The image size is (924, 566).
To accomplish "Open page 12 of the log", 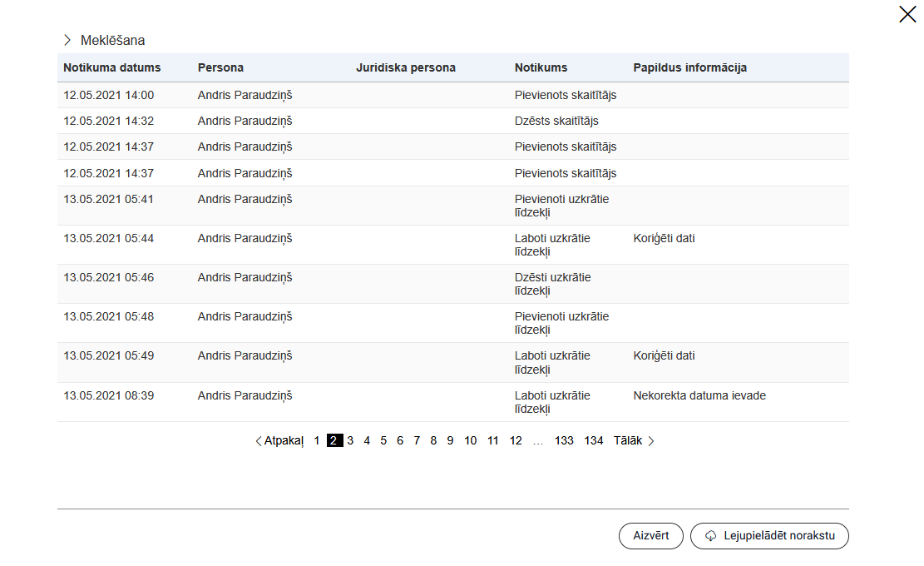I will (516, 441).
